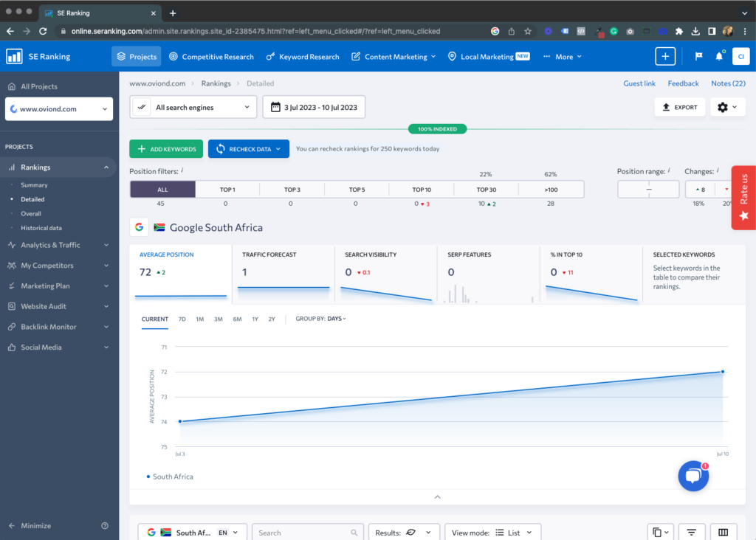Open Competitive Research section
The width and height of the screenshot is (756, 540).
click(x=211, y=56)
